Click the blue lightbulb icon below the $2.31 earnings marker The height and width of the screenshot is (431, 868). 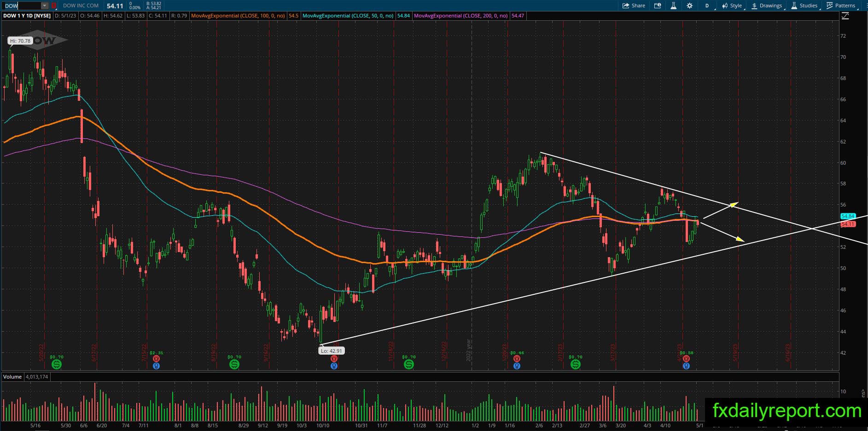[157, 366]
